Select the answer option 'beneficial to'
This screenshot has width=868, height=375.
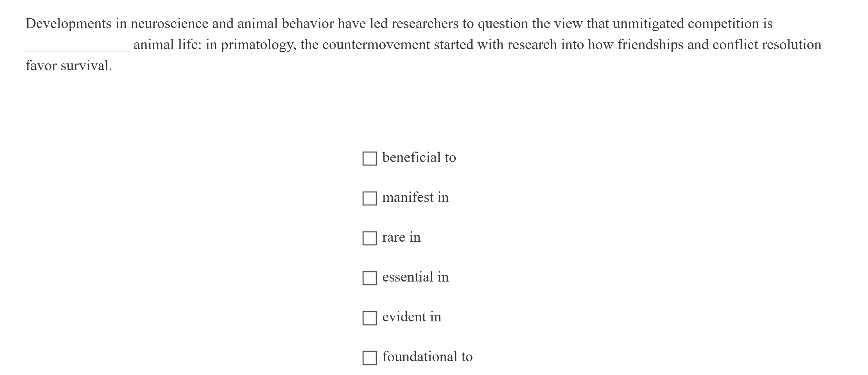pyautogui.click(x=419, y=157)
